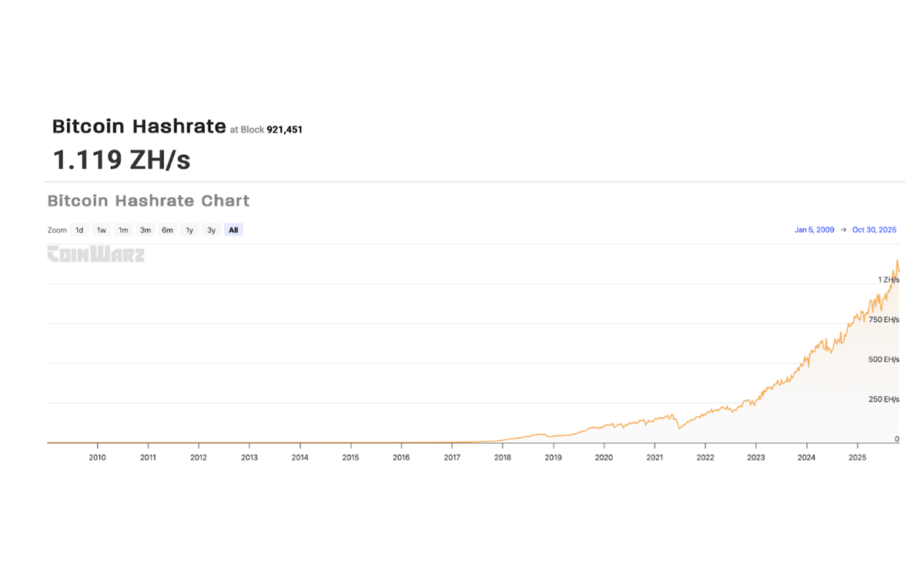924x578 pixels.
Task: Select the 3m zoom preset
Action: [145, 230]
